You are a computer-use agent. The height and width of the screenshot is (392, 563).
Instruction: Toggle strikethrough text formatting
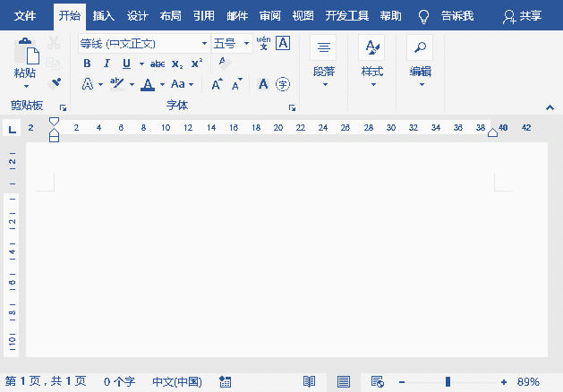pyautogui.click(x=158, y=64)
